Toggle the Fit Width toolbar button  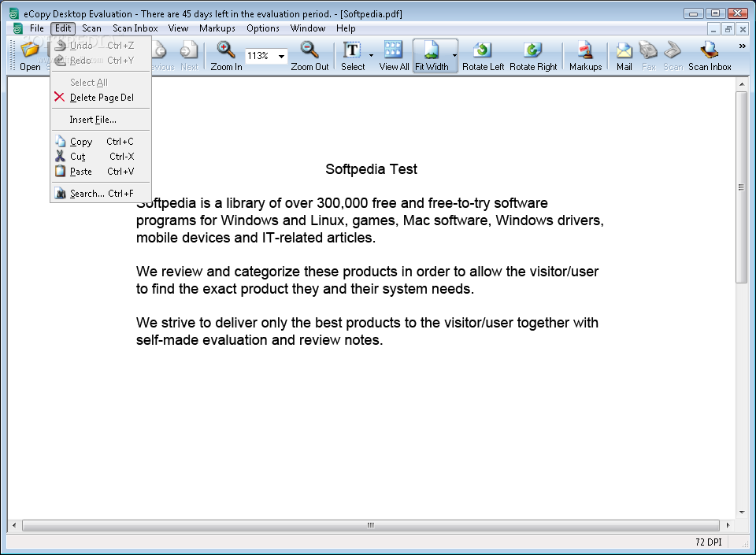(432, 56)
